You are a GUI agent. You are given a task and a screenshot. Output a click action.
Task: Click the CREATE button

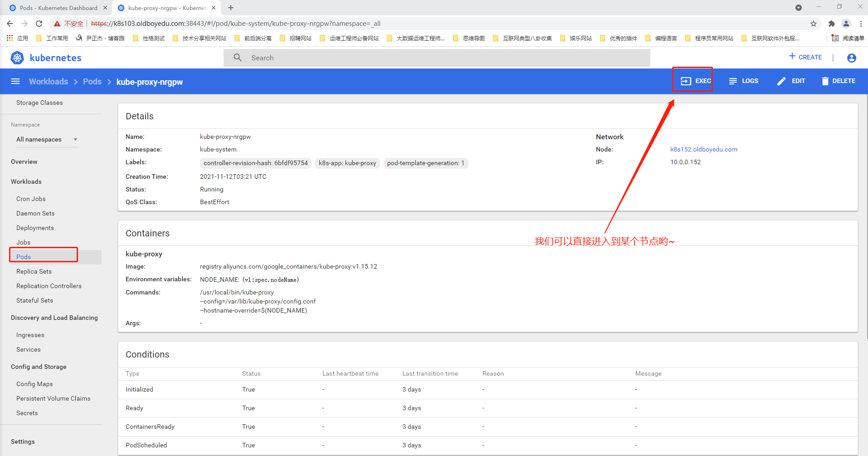805,57
